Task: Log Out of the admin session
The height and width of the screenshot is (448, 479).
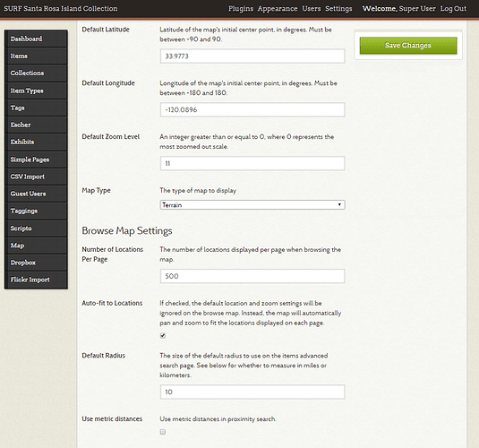Action: pos(453,9)
